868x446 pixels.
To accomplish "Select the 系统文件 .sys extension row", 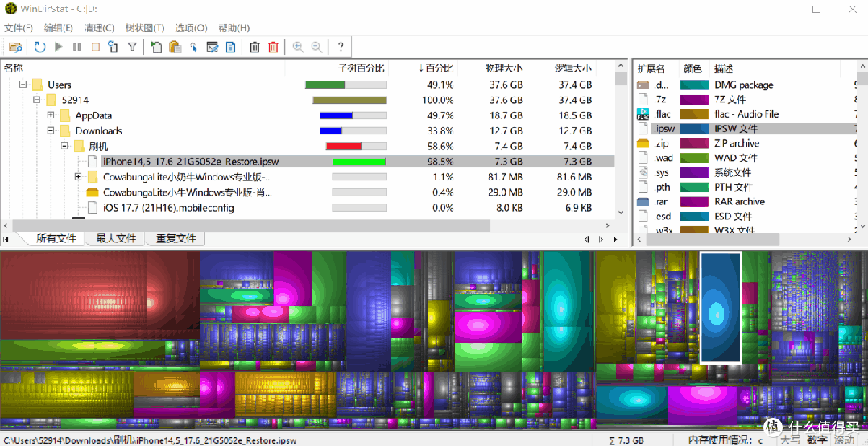I will tap(746, 172).
